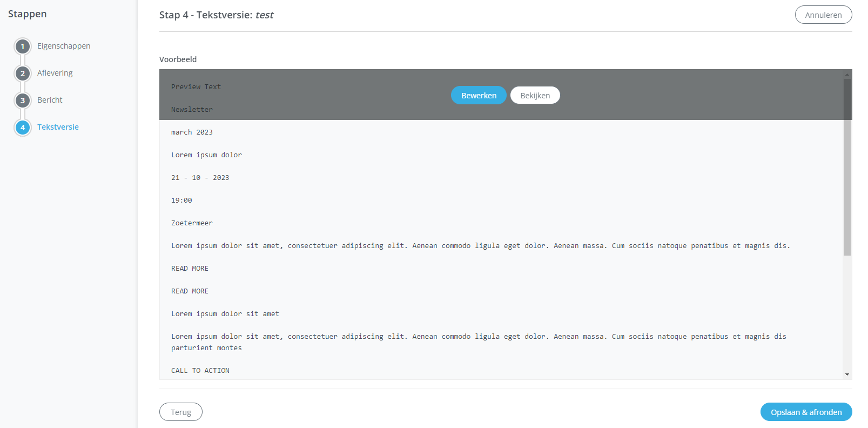The height and width of the screenshot is (428, 868).
Task: Click the preview scrollbar thumb
Action: pyautogui.click(x=847, y=168)
